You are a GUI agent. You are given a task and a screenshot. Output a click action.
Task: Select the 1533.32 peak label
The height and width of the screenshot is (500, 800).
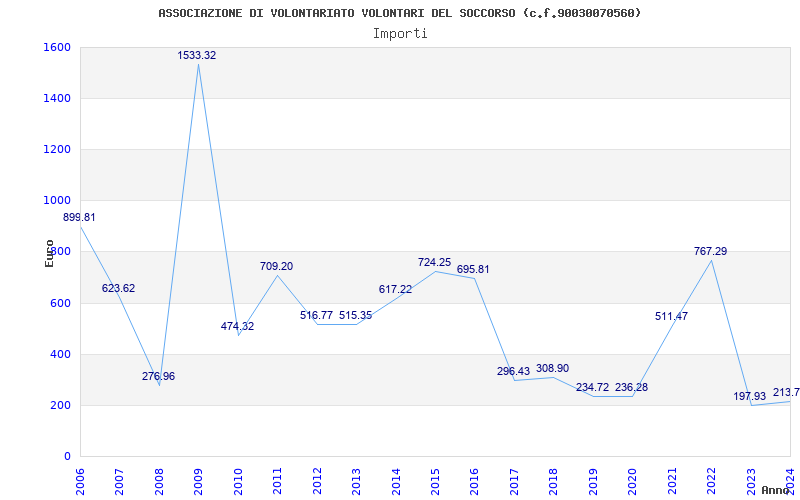(x=197, y=56)
